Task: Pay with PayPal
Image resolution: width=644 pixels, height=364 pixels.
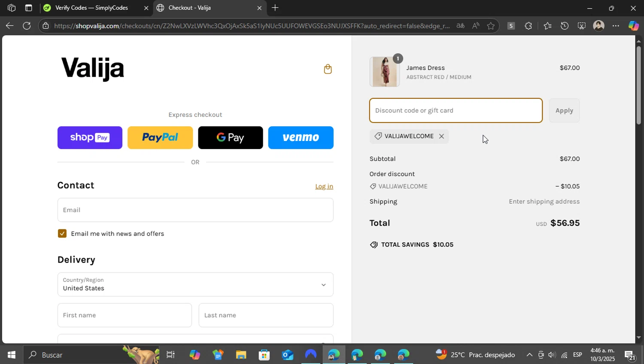Action: pos(160,138)
